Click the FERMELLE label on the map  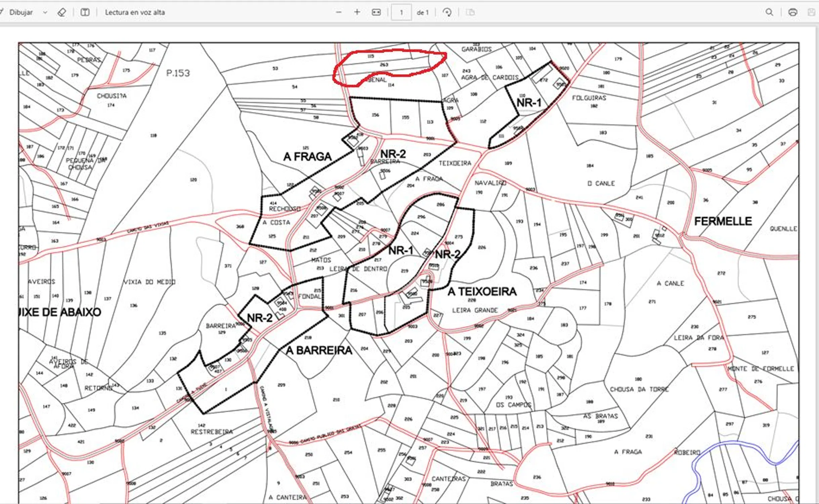click(723, 221)
